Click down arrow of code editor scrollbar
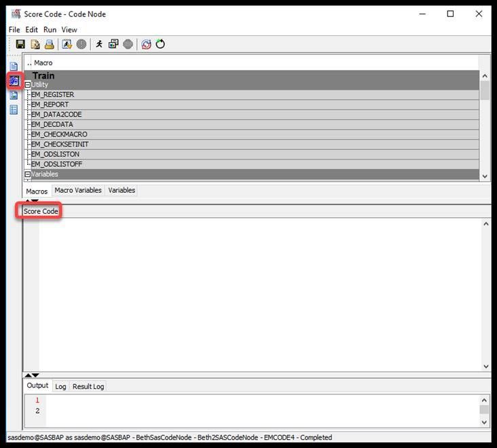Screen dimensions: 497x448 coord(486,367)
